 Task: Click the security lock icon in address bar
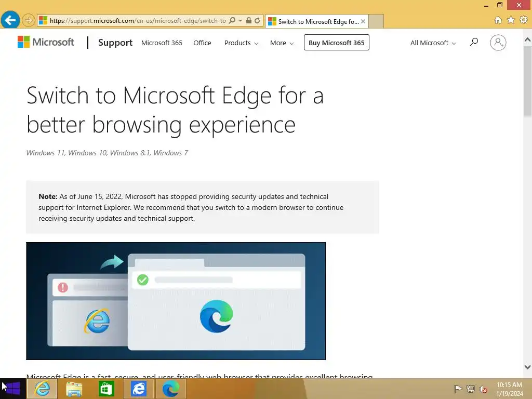coord(249,20)
